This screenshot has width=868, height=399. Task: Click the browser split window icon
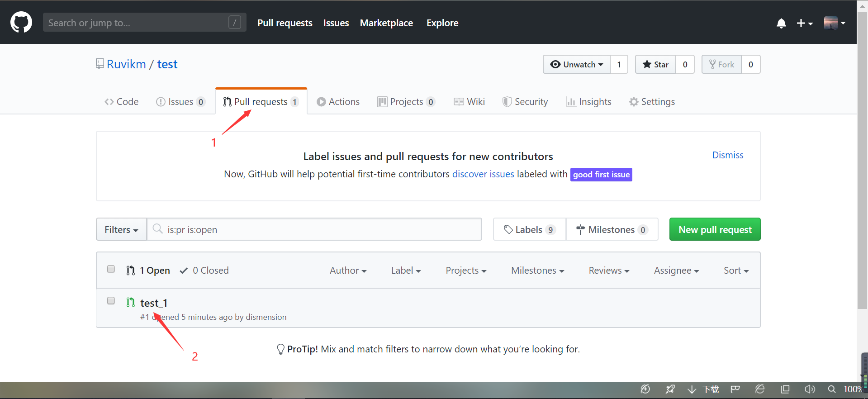[785, 389]
